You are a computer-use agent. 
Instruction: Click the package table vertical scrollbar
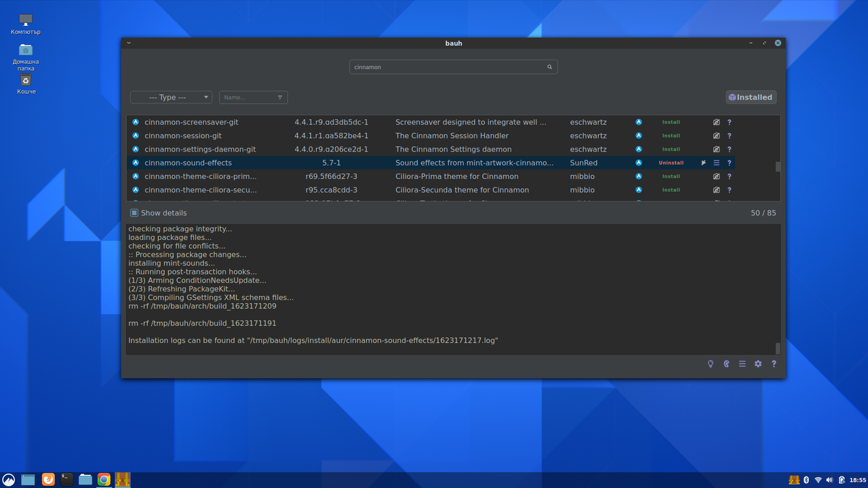pos(778,166)
